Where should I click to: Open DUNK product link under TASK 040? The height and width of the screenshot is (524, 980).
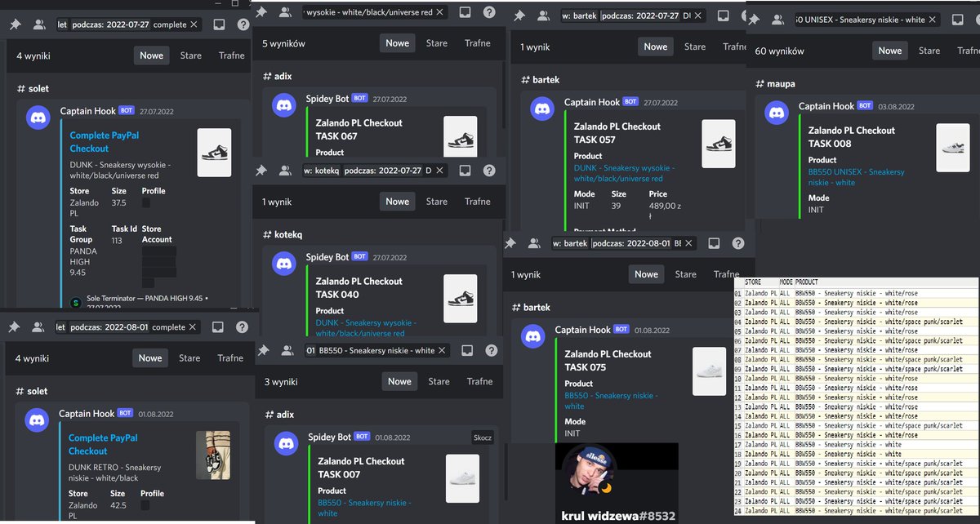click(366, 328)
